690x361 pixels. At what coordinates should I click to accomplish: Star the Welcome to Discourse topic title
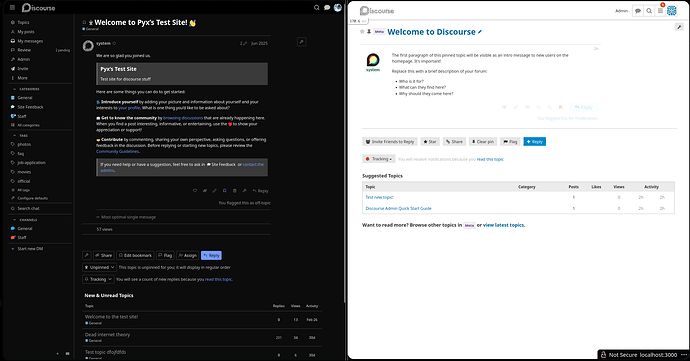tap(362, 32)
